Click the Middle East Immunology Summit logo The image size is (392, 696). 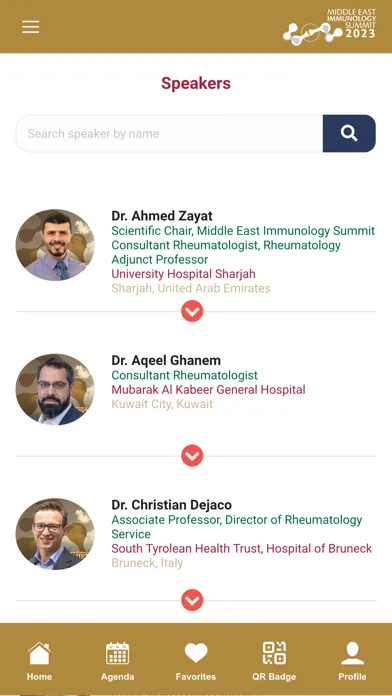[329, 27]
